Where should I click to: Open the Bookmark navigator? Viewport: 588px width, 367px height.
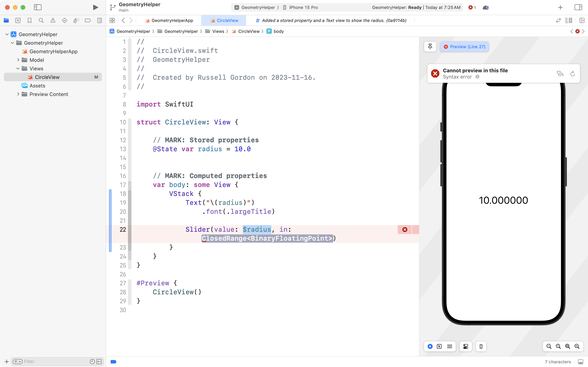point(29,20)
